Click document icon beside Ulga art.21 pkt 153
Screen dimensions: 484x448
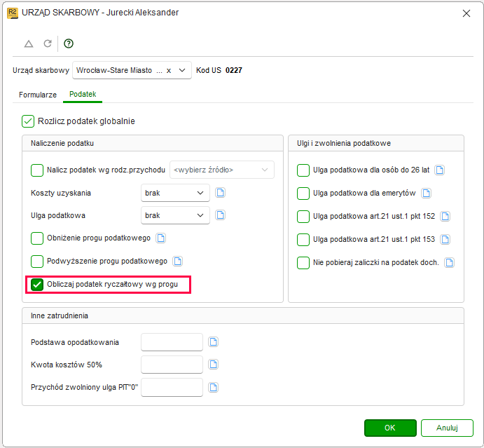pyautogui.click(x=445, y=240)
